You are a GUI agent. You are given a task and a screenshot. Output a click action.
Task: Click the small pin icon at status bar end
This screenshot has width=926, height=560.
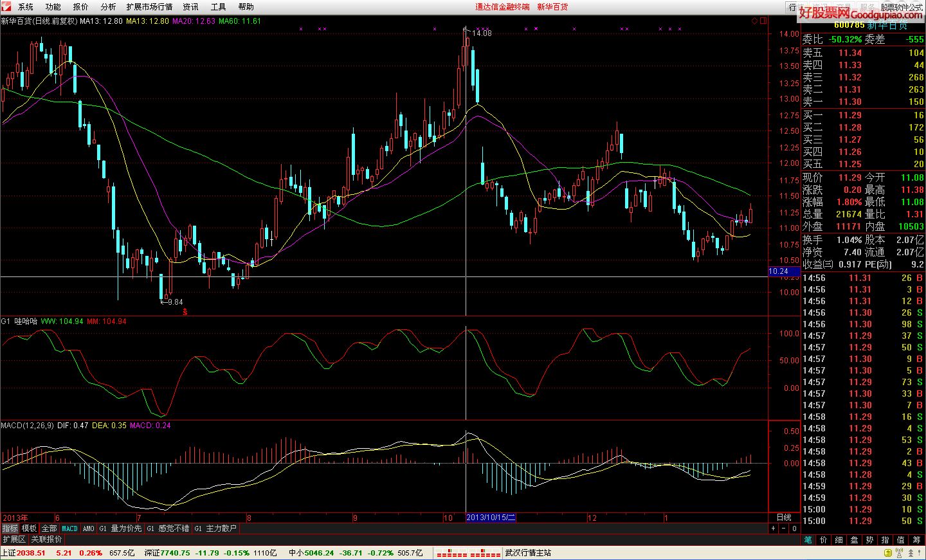click(x=921, y=553)
